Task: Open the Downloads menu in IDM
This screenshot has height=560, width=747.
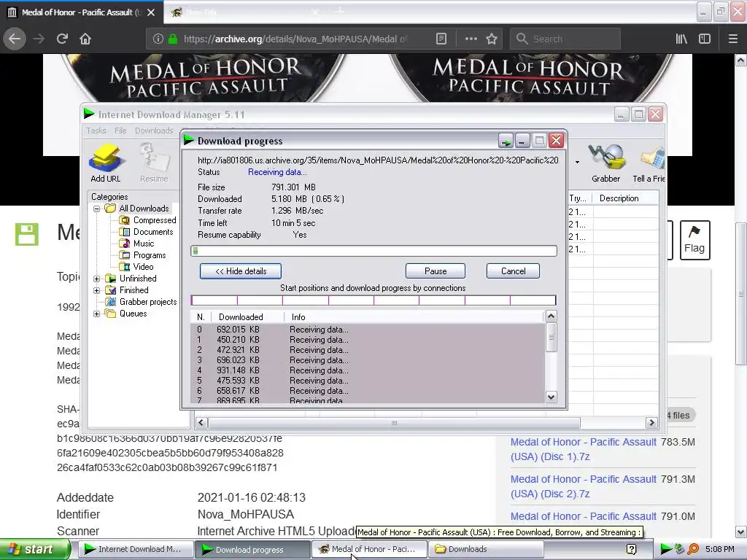Action: click(x=154, y=131)
